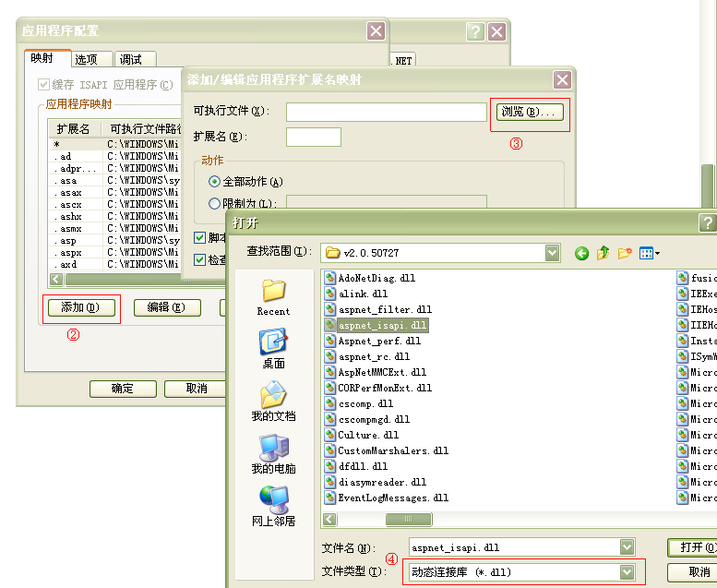
Task: Open the 文件类型 dropdown list
Action: (627, 572)
